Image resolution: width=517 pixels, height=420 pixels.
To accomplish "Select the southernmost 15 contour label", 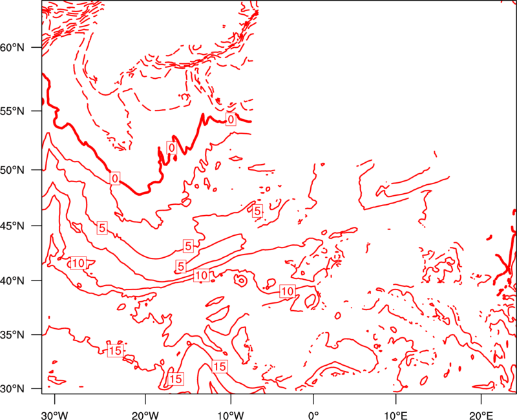I will point(175,379).
